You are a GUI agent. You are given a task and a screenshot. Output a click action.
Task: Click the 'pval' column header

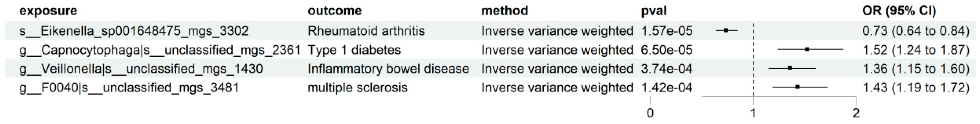(x=654, y=11)
